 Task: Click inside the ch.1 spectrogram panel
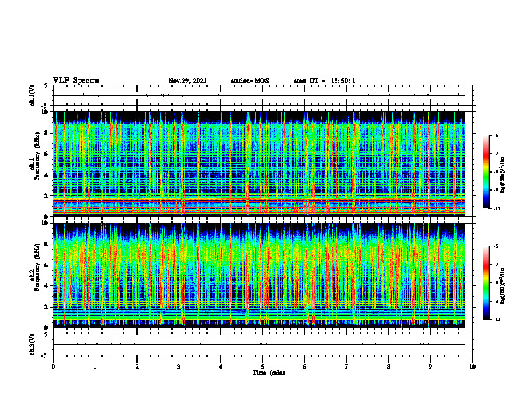click(x=259, y=164)
